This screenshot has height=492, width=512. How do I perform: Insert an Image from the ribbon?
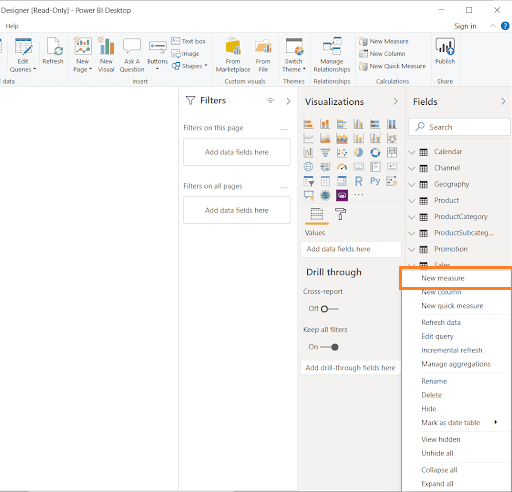[x=185, y=53]
